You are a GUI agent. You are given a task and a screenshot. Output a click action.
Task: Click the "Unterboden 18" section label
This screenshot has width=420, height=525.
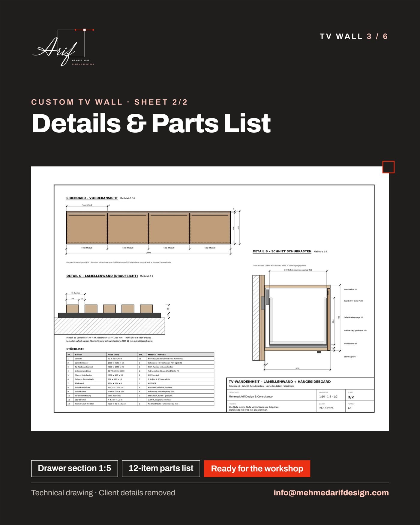pos(350,343)
